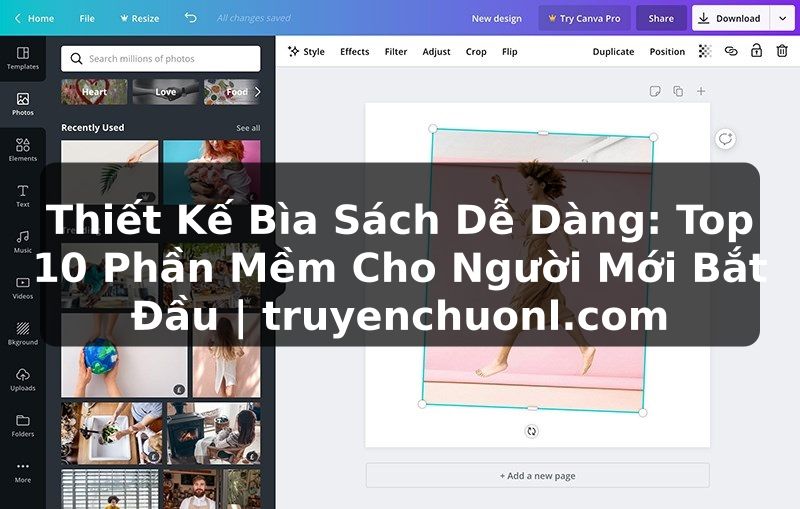Select the Love photo category chip
The width and height of the screenshot is (800, 509).
[165, 92]
